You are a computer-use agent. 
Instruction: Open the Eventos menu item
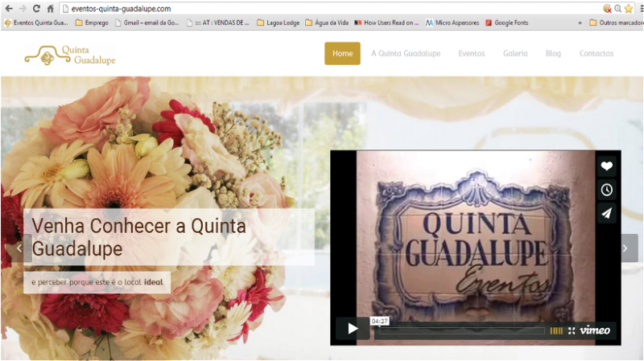click(x=472, y=53)
